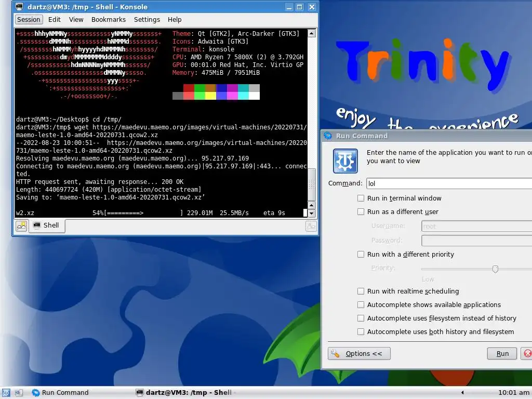Image resolution: width=532 pixels, height=399 pixels.
Task: Click the Konsole scrollbar up arrow near the bottom
Action: [312, 205]
